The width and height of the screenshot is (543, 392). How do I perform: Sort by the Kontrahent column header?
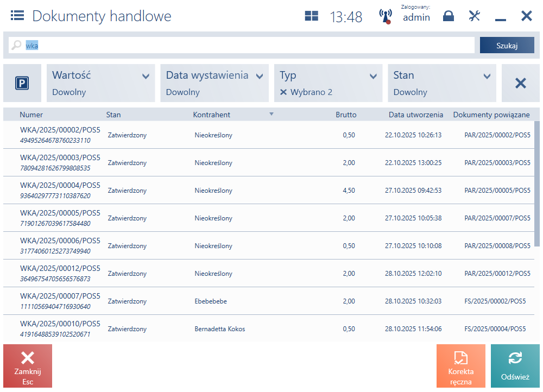212,115
